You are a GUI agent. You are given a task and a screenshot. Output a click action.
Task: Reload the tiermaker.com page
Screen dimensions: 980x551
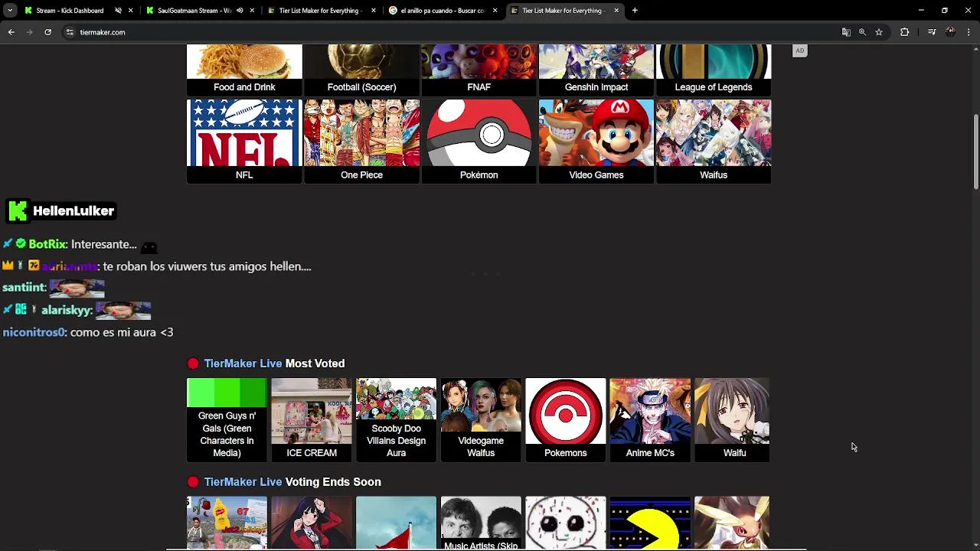point(47,32)
